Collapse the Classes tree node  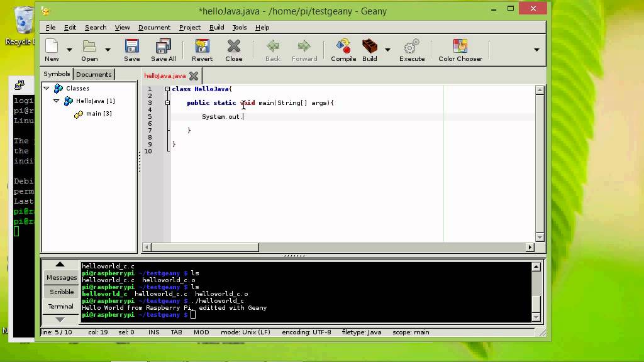click(47, 88)
